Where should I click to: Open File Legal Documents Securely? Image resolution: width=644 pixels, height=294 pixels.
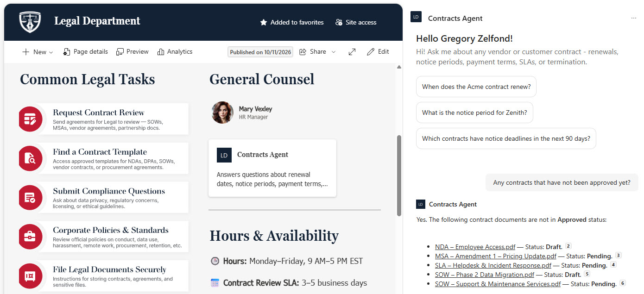coord(109,269)
